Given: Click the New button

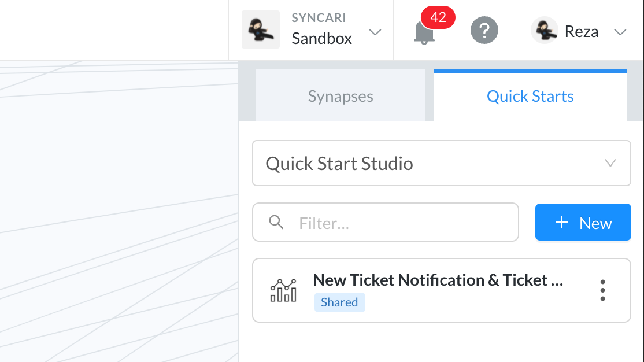Looking at the screenshot, I should [x=583, y=222].
